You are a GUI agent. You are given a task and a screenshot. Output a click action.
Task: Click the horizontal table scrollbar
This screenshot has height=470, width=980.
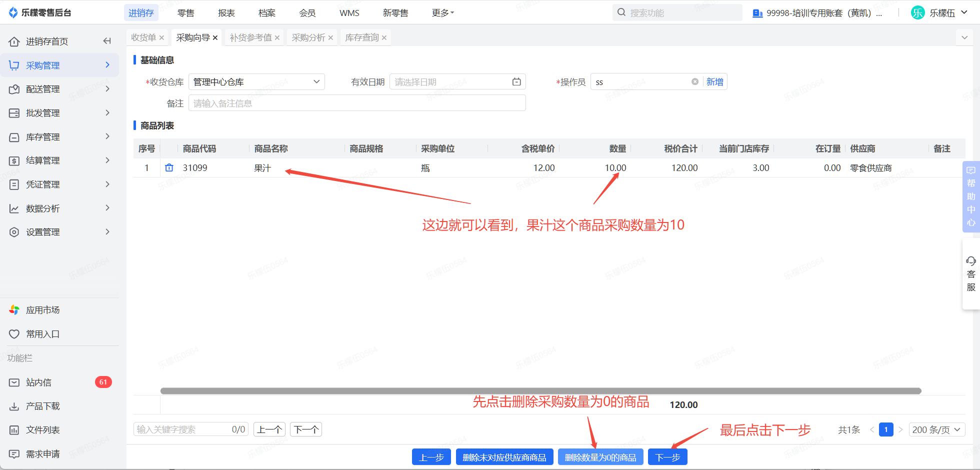point(540,391)
